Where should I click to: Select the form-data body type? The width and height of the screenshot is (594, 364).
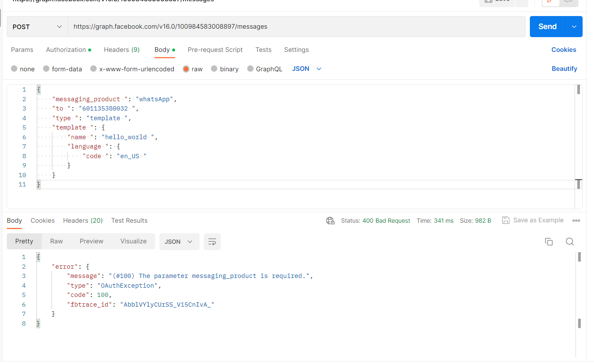tap(62, 69)
